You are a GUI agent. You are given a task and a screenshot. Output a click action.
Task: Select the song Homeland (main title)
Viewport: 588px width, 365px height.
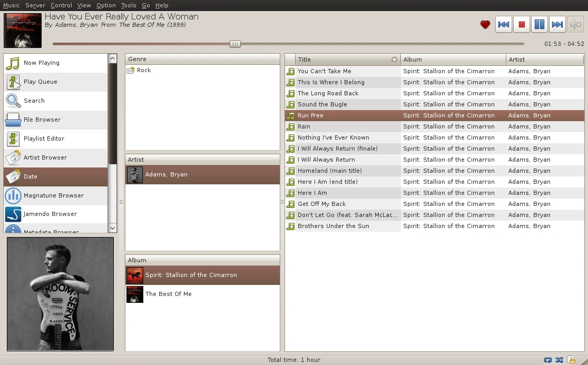coord(435,171)
